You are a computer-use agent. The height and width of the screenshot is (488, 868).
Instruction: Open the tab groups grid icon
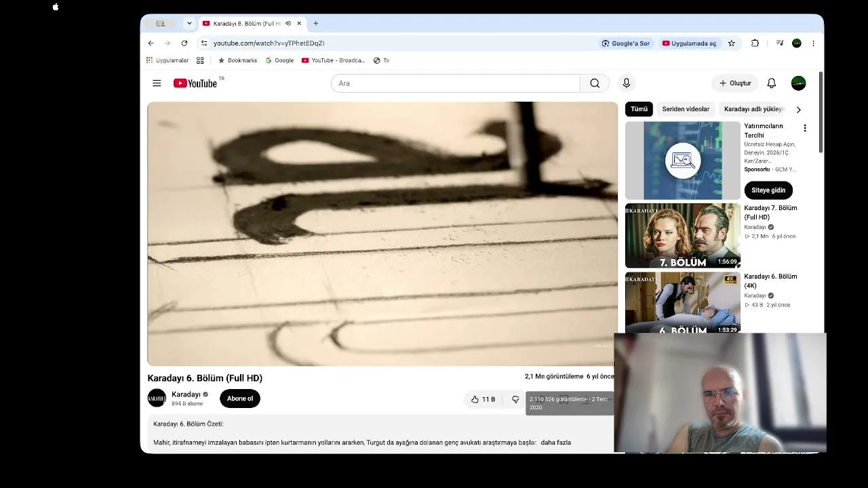click(200, 60)
